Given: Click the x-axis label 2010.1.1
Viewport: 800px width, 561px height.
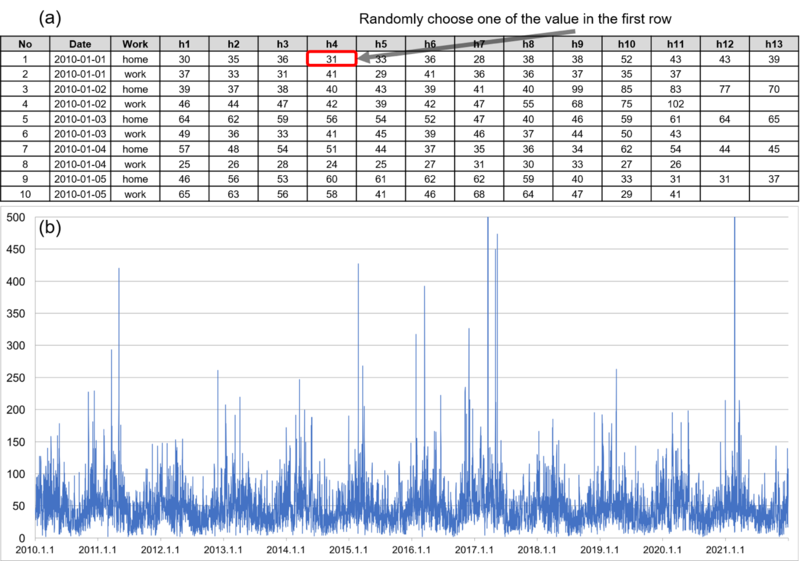Looking at the screenshot, I should pyautogui.click(x=35, y=550).
